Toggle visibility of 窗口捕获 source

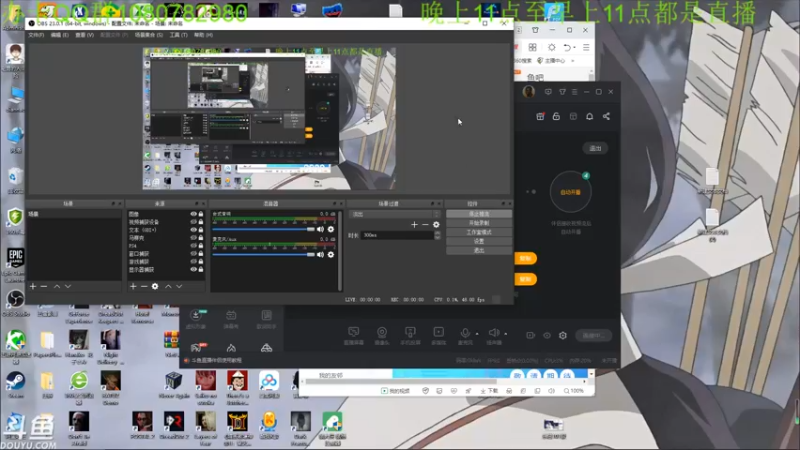coord(193,254)
